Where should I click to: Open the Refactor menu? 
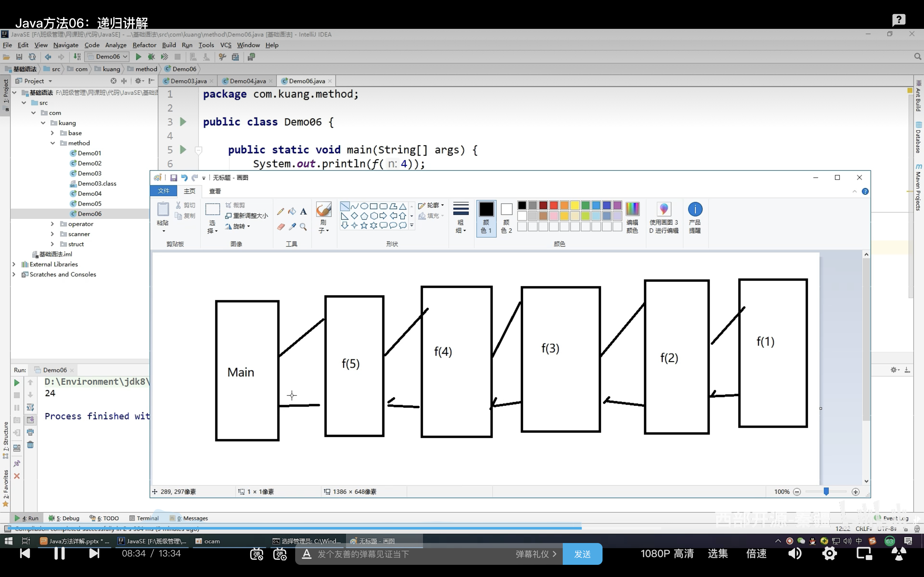(x=144, y=45)
